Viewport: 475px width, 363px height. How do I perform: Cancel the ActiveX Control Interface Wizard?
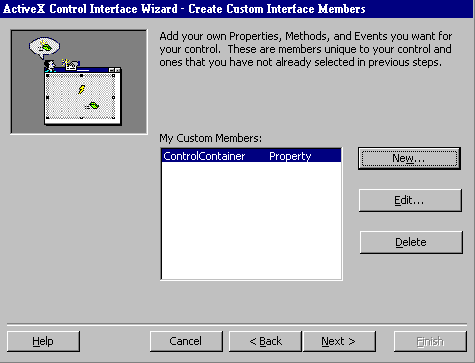pos(186,341)
